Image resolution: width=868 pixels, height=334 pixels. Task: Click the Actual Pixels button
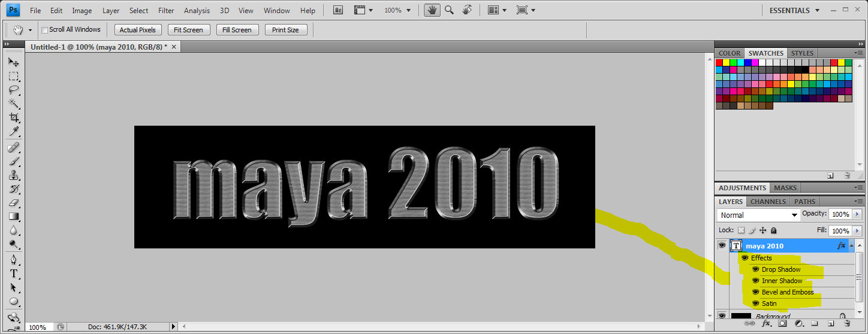point(137,30)
